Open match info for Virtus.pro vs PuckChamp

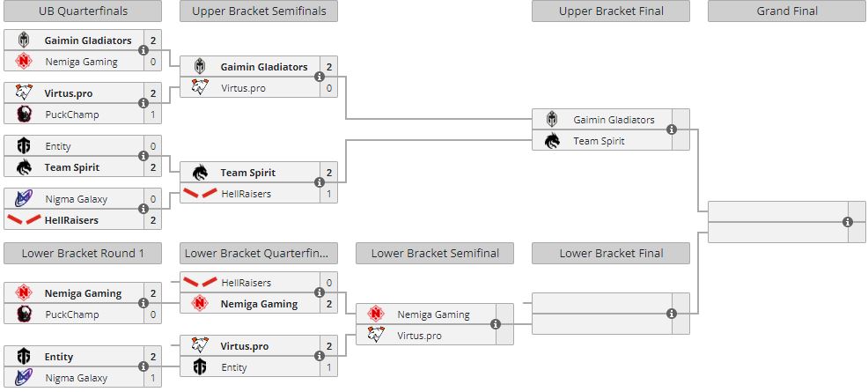(x=143, y=103)
